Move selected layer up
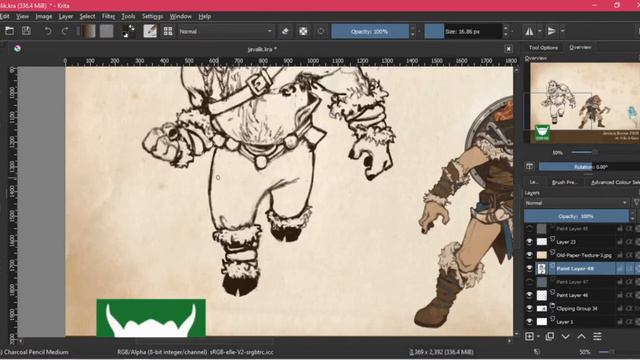Screen dimensions: 640x360 pos(581,336)
